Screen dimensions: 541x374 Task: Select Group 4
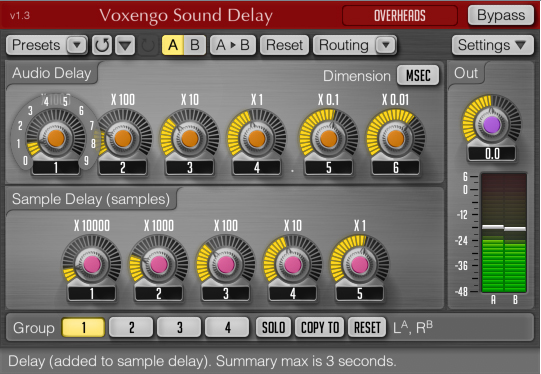pos(227,327)
